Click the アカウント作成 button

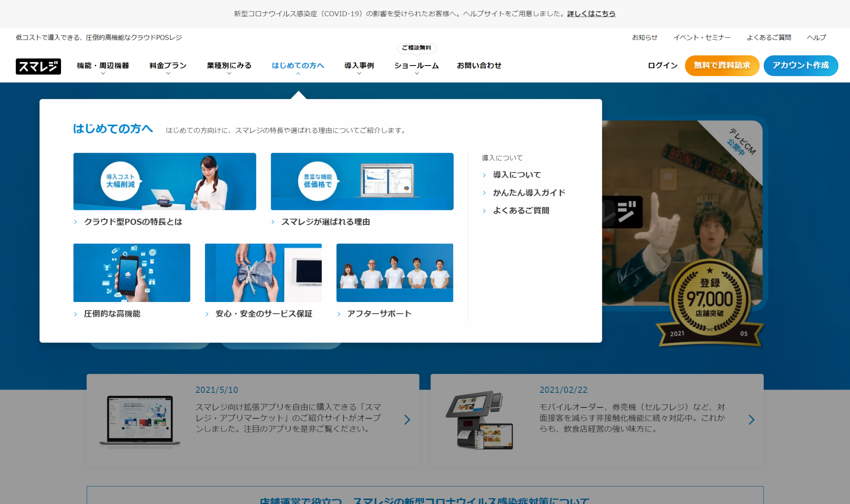point(801,66)
